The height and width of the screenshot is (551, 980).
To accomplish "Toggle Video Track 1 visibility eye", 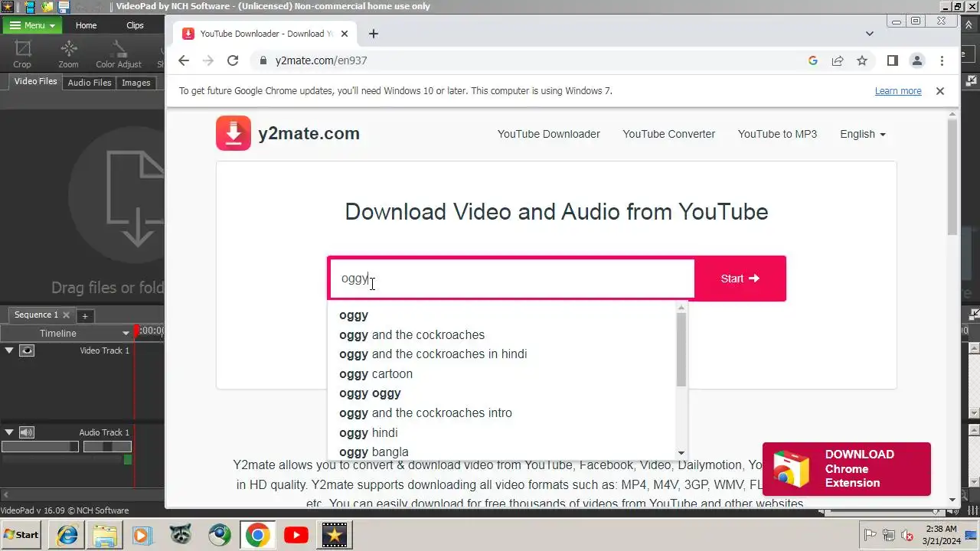I will pos(27,350).
